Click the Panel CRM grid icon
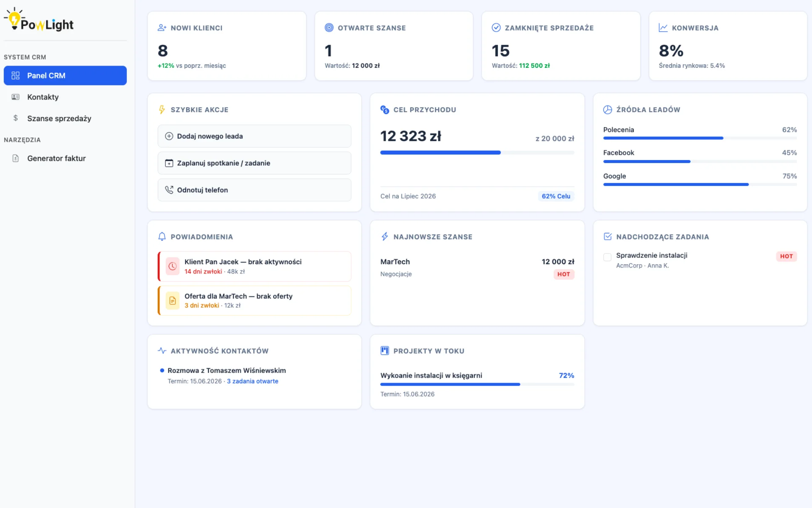Viewport: 812px width, 508px height. (x=16, y=75)
